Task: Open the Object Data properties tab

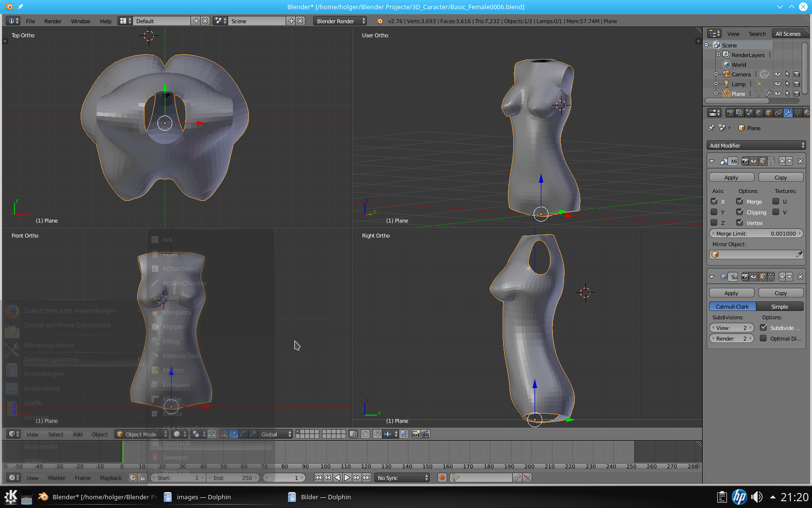Action: click(x=797, y=113)
